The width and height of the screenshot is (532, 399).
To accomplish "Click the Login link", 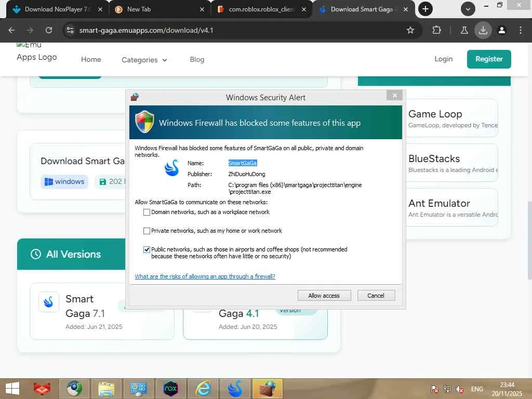I will click(x=444, y=59).
